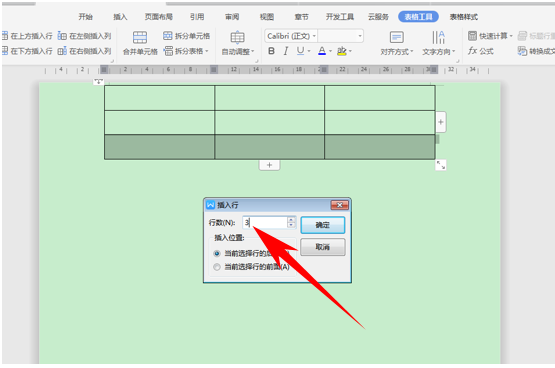Click 确定 to confirm insert rows
The width and height of the screenshot is (555, 368).
click(322, 225)
